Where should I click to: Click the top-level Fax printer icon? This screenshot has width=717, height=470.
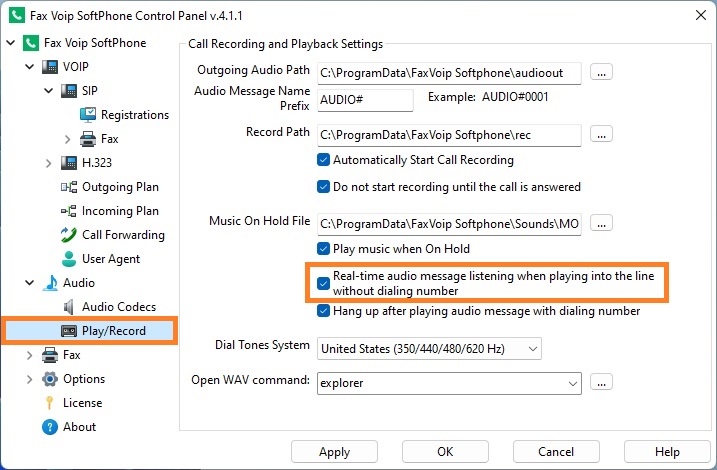tap(50, 355)
